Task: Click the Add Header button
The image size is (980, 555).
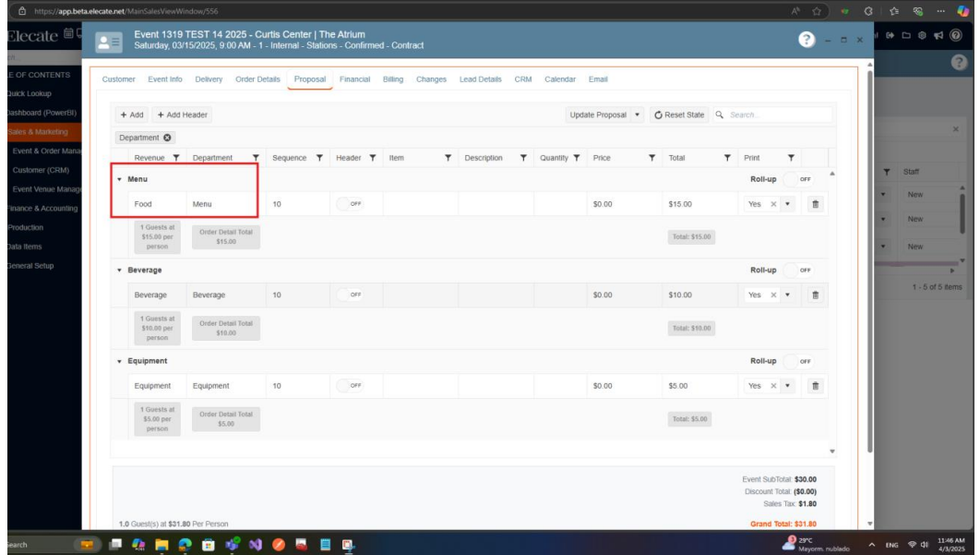Action: pyautogui.click(x=182, y=115)
